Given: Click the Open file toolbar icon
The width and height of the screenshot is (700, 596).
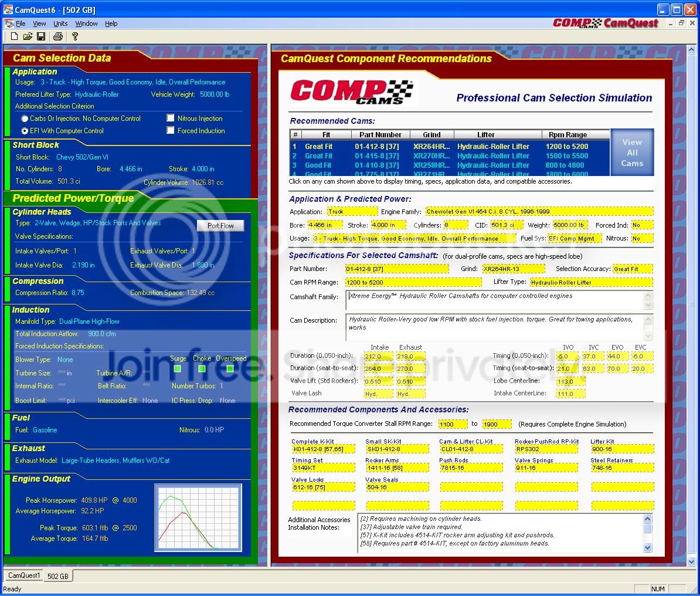Looking at the screenshot, I should (x=28, y=36).
